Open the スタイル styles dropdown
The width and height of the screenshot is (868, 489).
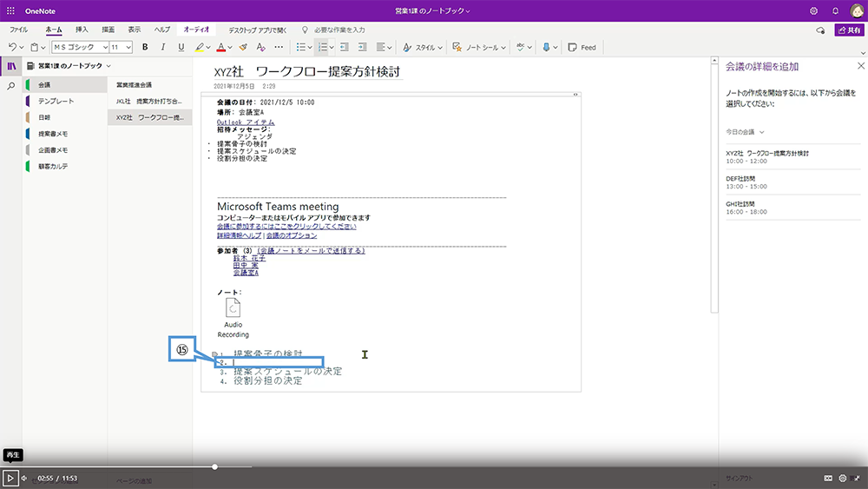(423, 47)
